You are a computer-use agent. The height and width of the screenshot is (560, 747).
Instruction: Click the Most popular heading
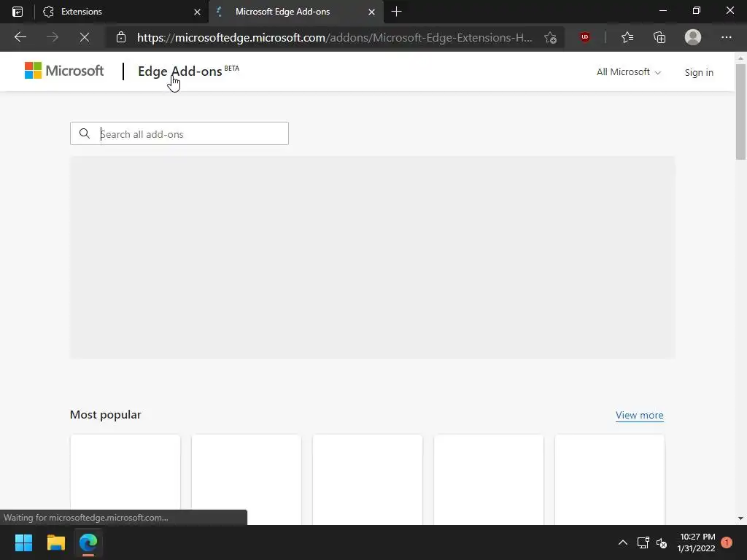pos(105,415)
